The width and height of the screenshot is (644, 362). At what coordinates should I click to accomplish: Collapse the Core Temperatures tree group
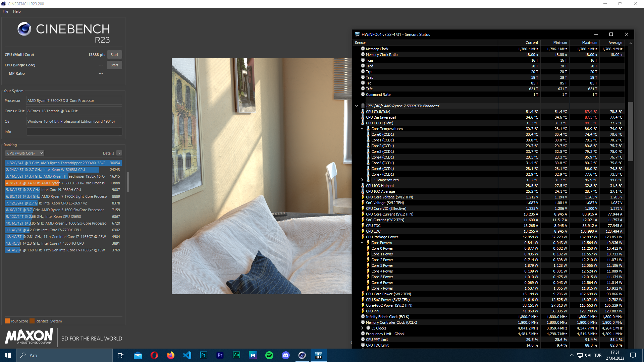(x=362, y=129)
